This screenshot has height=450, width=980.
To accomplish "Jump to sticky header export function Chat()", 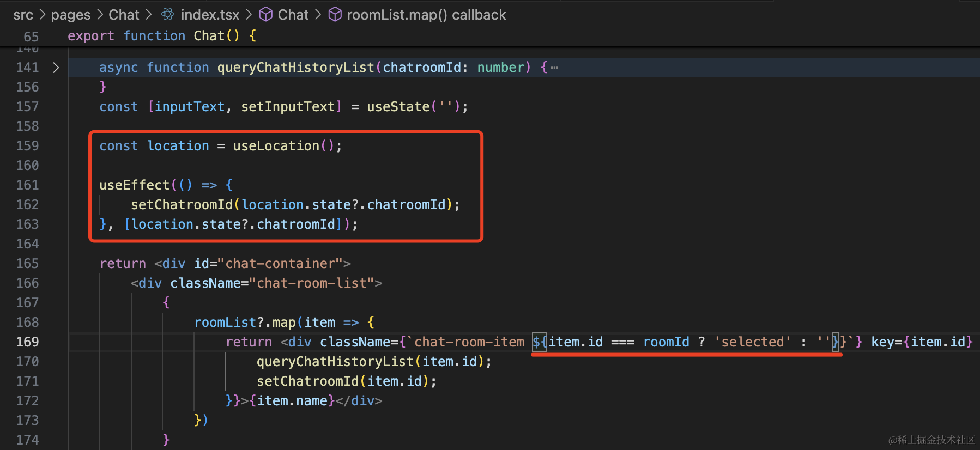I will (x=161, y=36).
